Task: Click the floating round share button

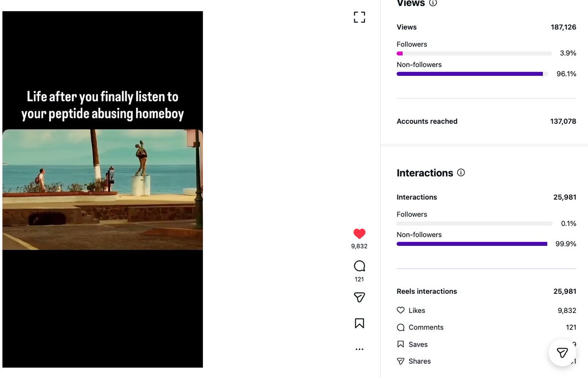Action: point(562,353)
